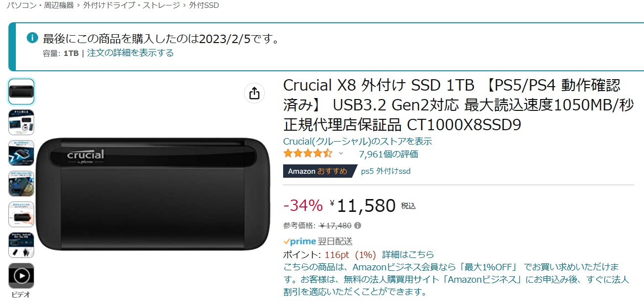Viewport: 644px width, 302px height.
Task: Expand the rating breakdown chevron
Action: point(341,153)
